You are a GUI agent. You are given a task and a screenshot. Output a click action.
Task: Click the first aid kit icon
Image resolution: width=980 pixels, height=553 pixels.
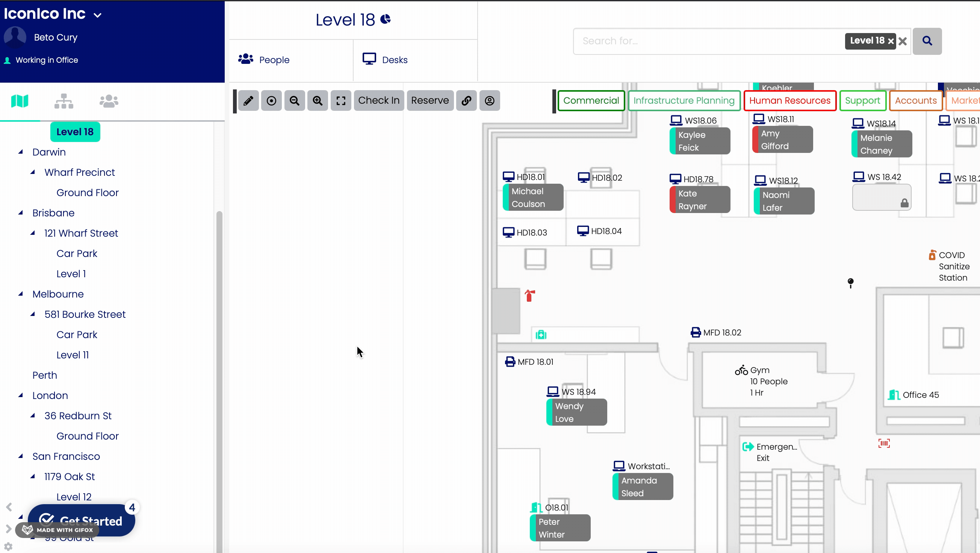point(541,335)
